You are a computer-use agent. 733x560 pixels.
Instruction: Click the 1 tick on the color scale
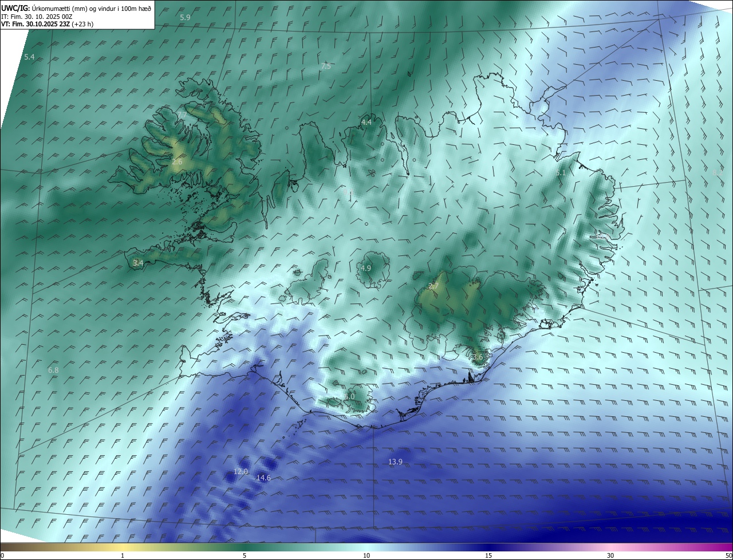tap(123, 555)
